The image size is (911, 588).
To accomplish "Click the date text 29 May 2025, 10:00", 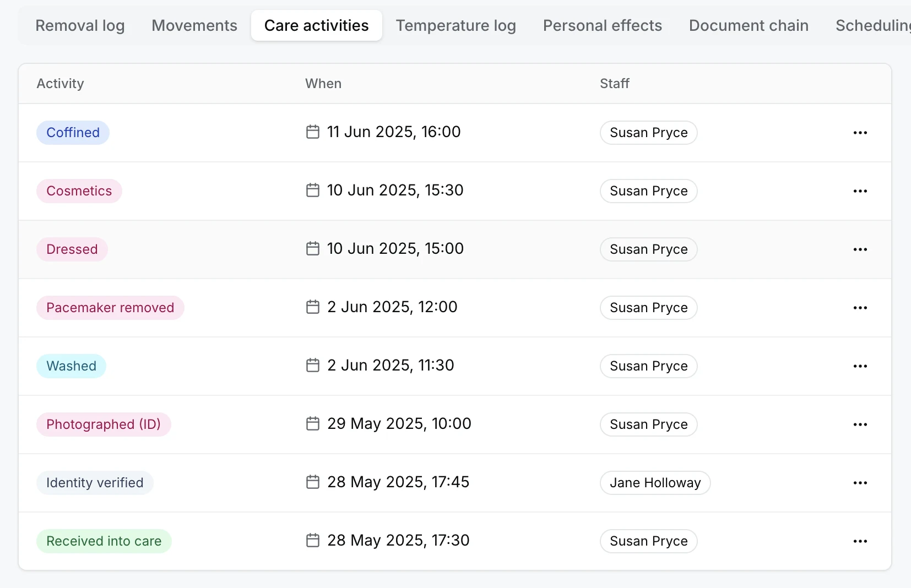I will (x=399, y=424).
